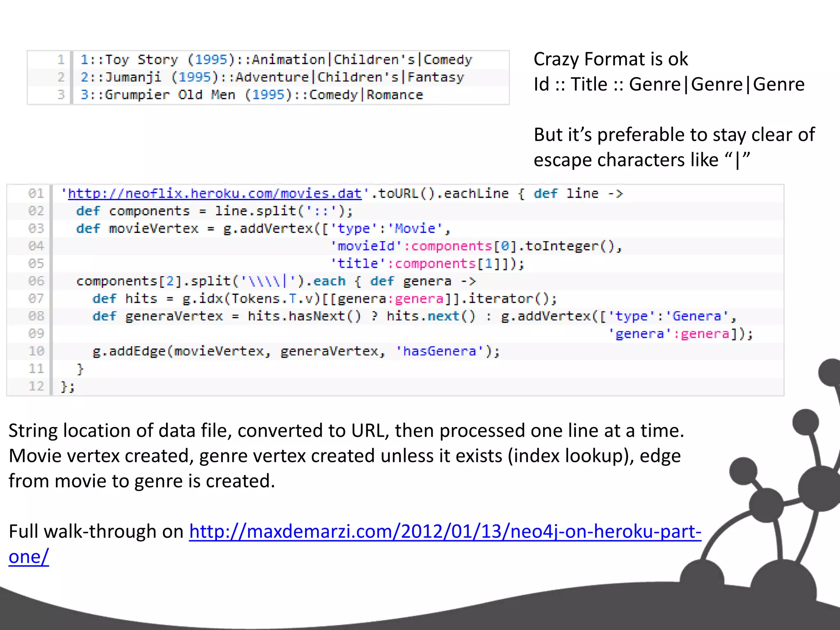This screenshot has width=840, height=630.
Task: Click code line 03 'def movieVertex = g.addVertex'
Action: coord(263,228)
